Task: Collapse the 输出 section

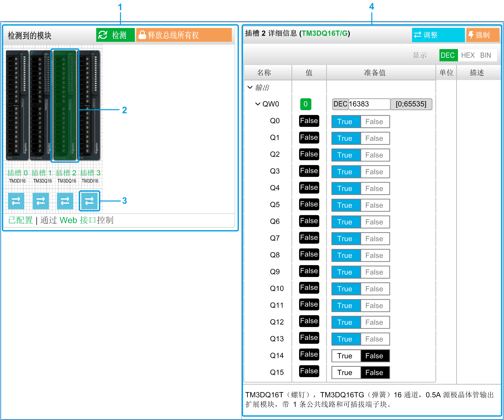Action: (x=250, y=87)
